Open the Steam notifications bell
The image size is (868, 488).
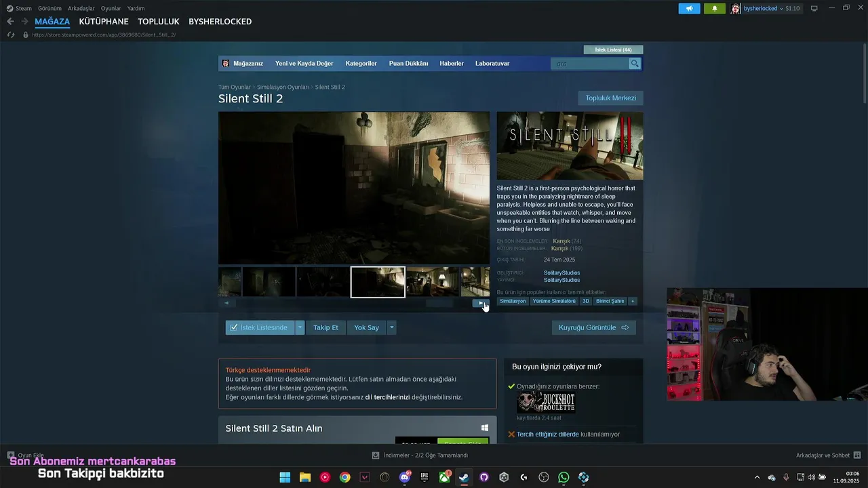(714, 8)
